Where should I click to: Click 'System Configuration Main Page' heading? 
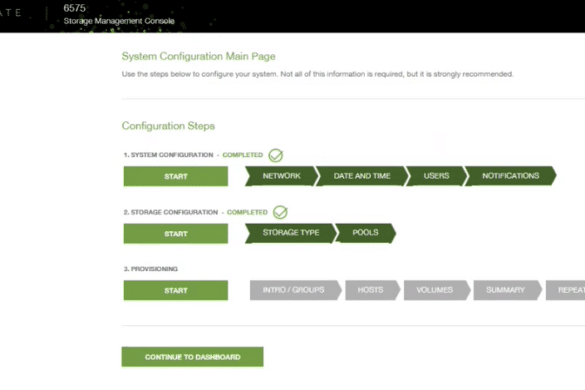click(x=198, y=56)
